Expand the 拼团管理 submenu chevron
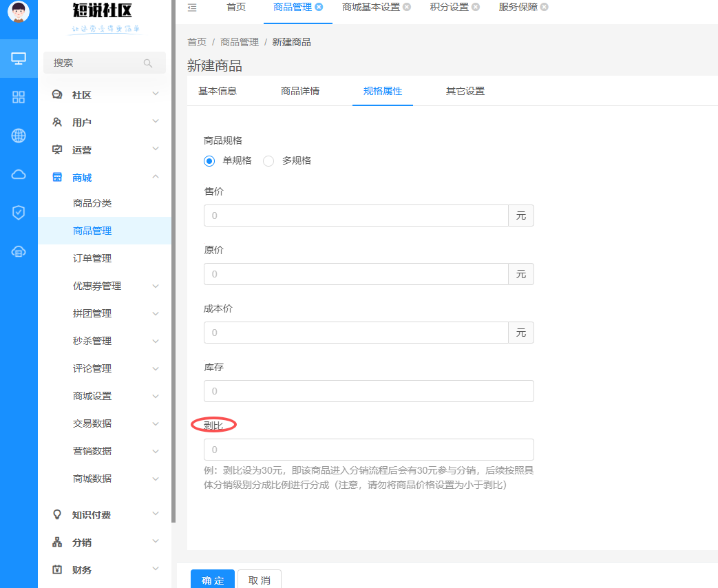 point(156,314)
